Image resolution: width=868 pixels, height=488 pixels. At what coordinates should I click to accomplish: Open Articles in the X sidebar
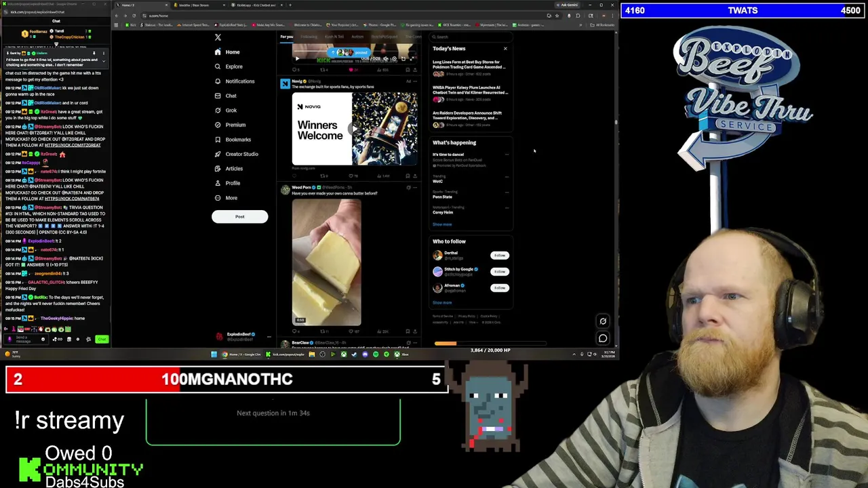[x=229, y=169]
